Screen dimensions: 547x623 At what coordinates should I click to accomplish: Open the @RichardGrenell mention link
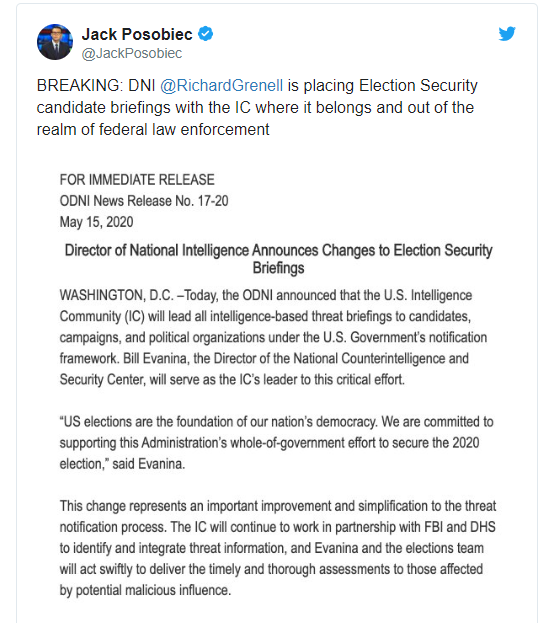(221, 86)
